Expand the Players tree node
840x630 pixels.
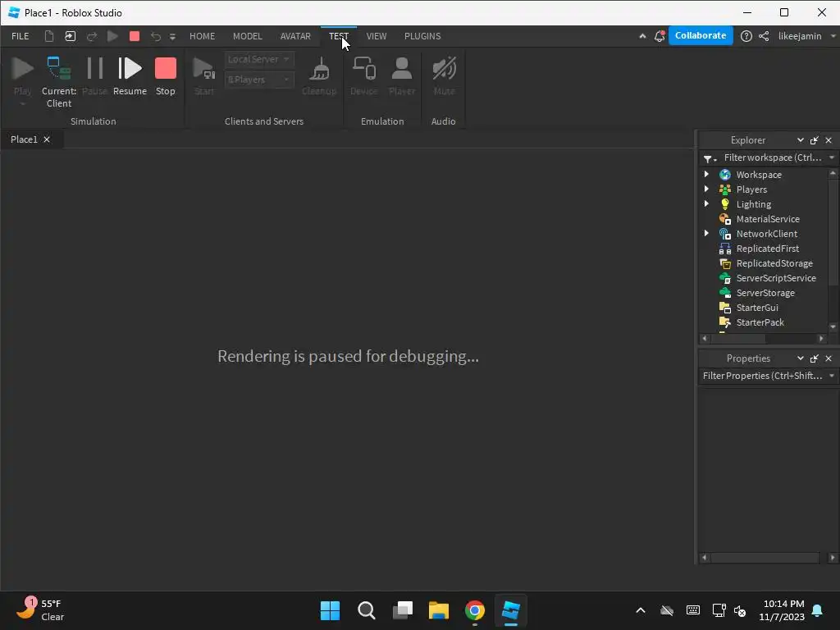coord(706,189)
